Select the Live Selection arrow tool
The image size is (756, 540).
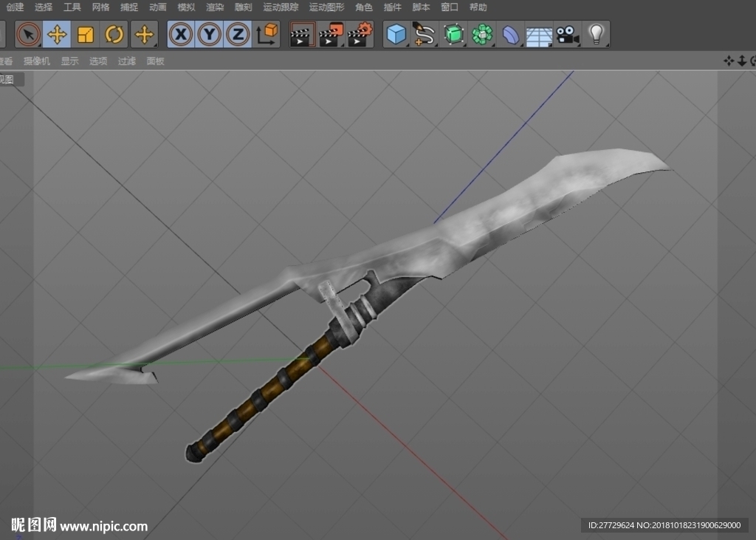(29, 34)
